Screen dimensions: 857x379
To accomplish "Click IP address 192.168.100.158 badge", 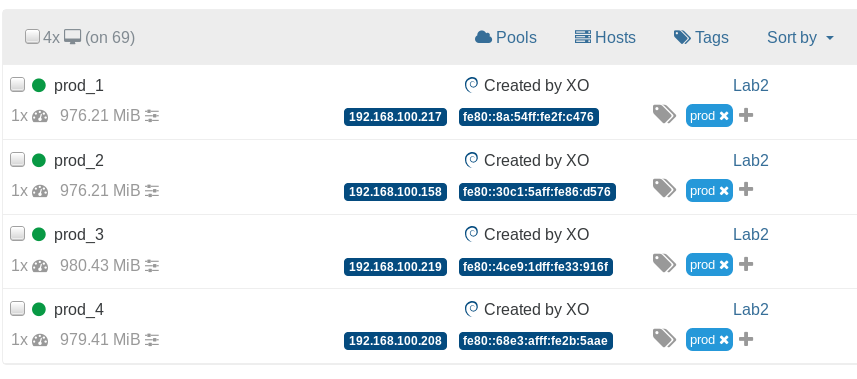I will click(x=395, y=191).
